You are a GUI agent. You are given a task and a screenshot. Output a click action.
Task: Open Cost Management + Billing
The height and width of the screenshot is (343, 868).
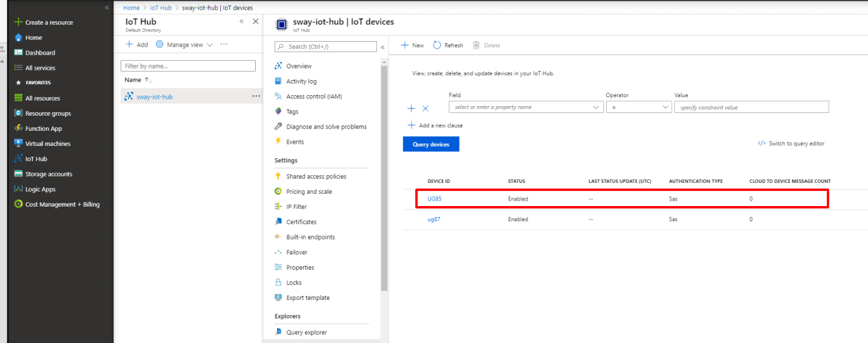[62, 204]
